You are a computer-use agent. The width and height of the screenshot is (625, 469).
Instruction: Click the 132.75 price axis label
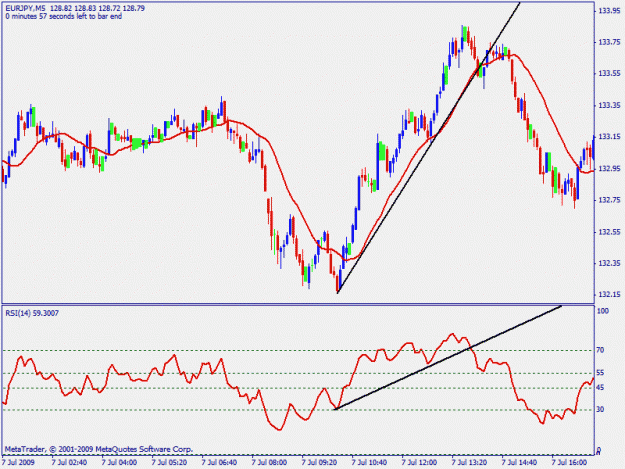click(x=609, y=200)
